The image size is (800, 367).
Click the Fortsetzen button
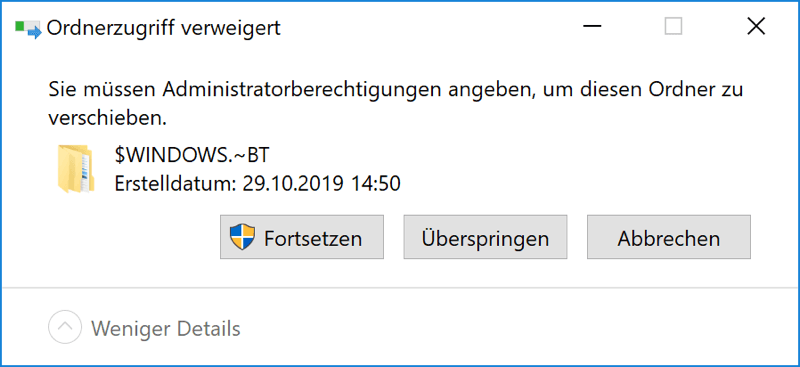coord(302,237)
